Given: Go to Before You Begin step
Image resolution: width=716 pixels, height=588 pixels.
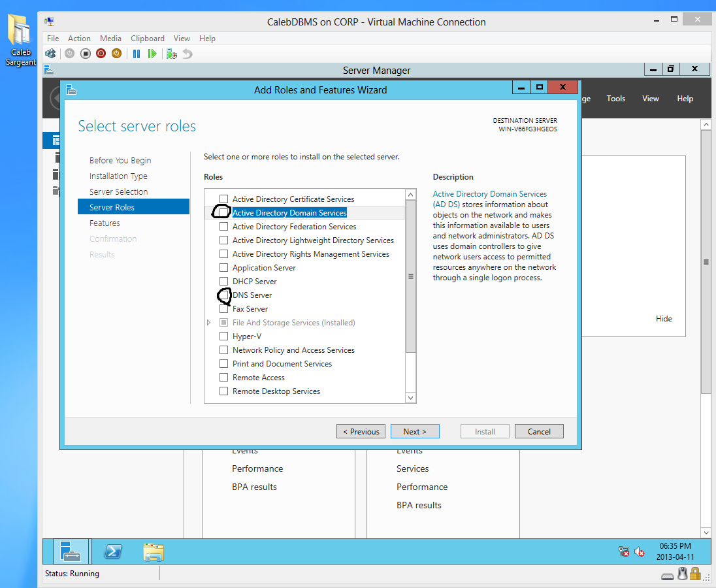Looking at the screenshot, I should point(120,160).
